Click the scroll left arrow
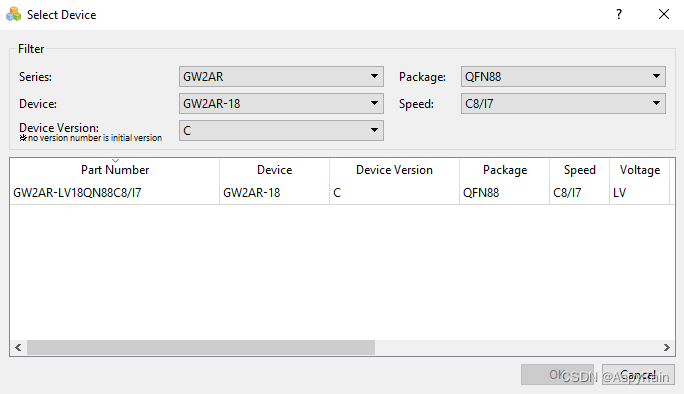 (18, 347)
